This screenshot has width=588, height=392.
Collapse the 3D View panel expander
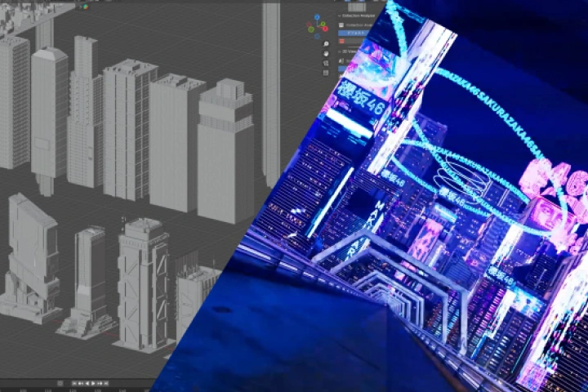[340, 51]
